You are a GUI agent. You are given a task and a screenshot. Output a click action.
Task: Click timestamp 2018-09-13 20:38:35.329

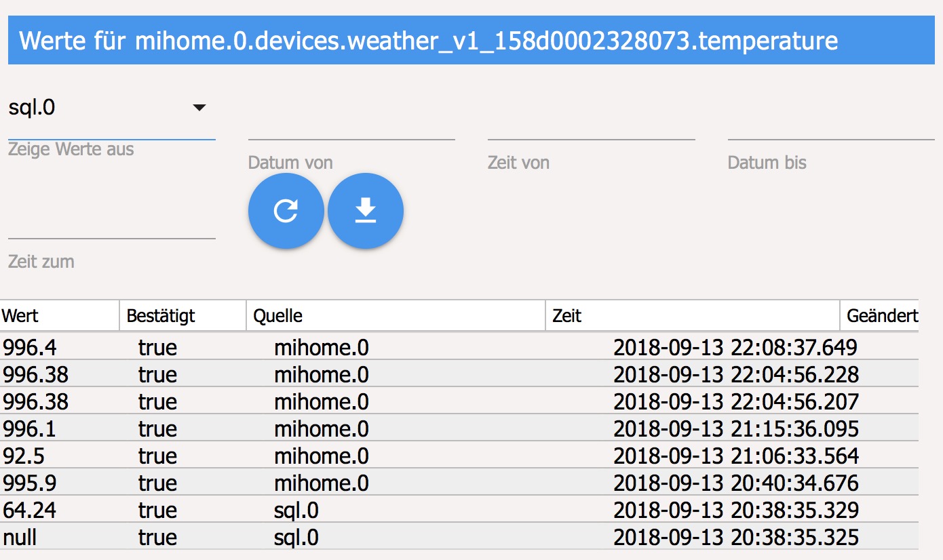point(736,510)
